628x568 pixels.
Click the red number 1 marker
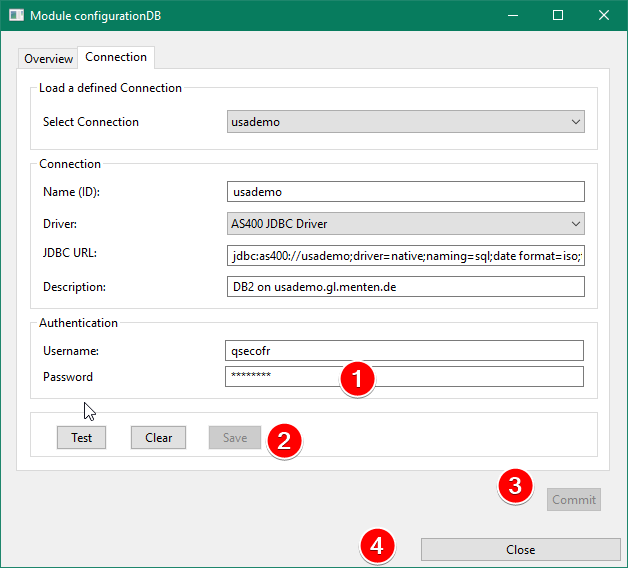(x=358, y=378)
